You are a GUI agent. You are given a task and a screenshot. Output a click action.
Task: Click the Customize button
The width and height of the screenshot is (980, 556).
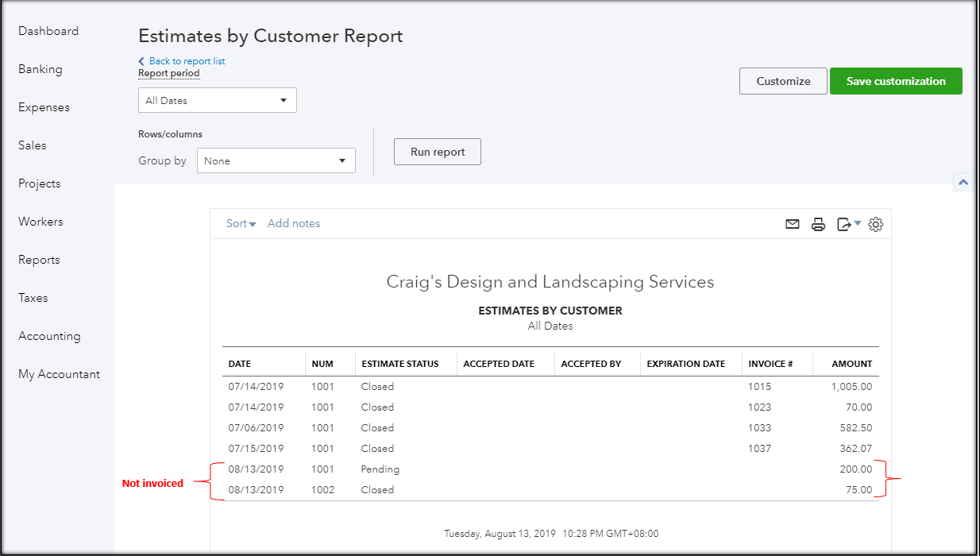click(x=783, y=81)
